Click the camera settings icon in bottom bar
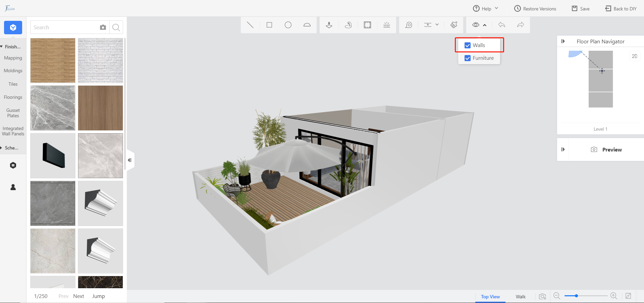Screen dimensions: 644x303 pyautogui.click(x=542, y=297)
